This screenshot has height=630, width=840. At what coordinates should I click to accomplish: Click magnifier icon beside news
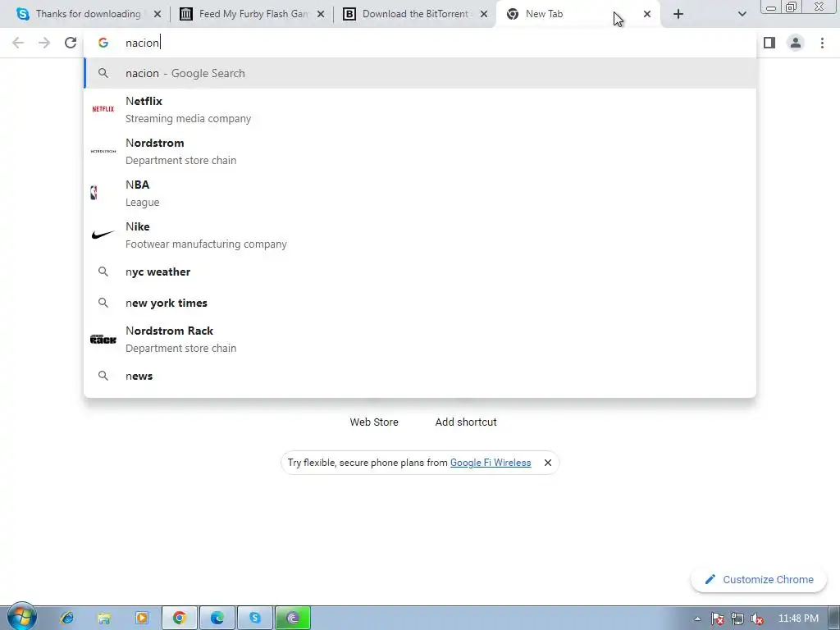click(103, 376)
